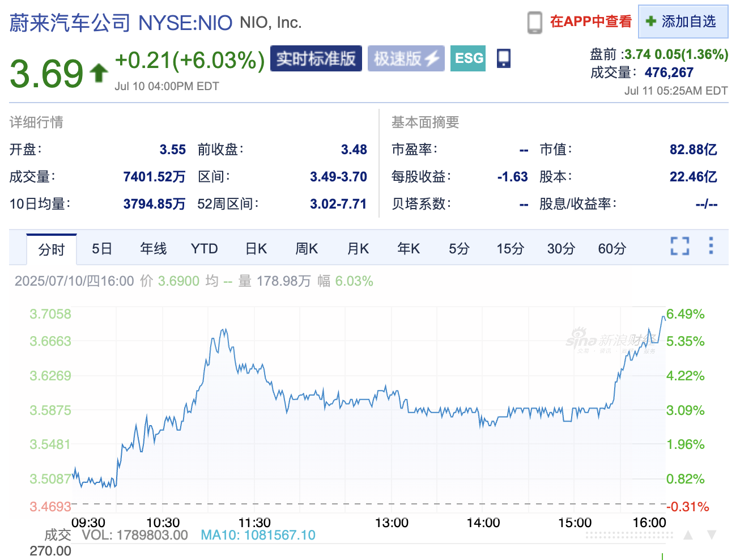Click the 添加自选 button
The image size is (740, 560).
(x=683, y=22)
